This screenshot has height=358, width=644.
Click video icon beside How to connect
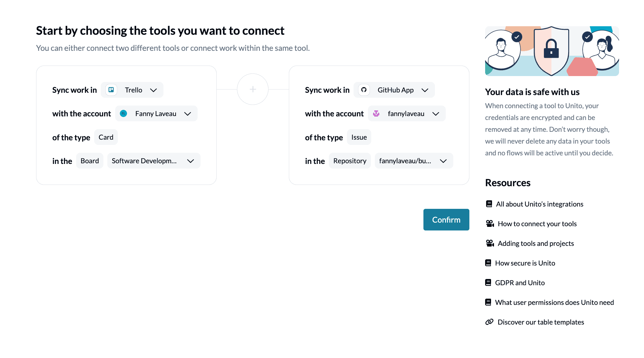click(490, 224)
